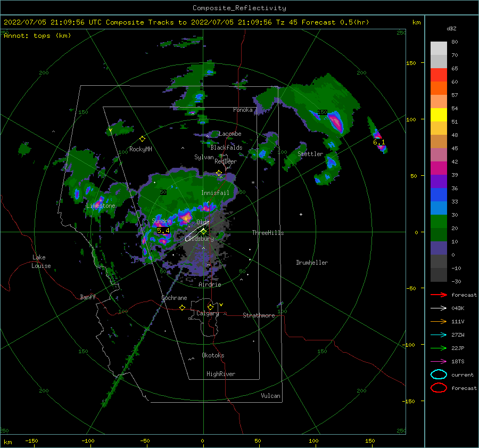
Task: Select the blue 36 dBZ color swatch
Action: pos(439,195)
